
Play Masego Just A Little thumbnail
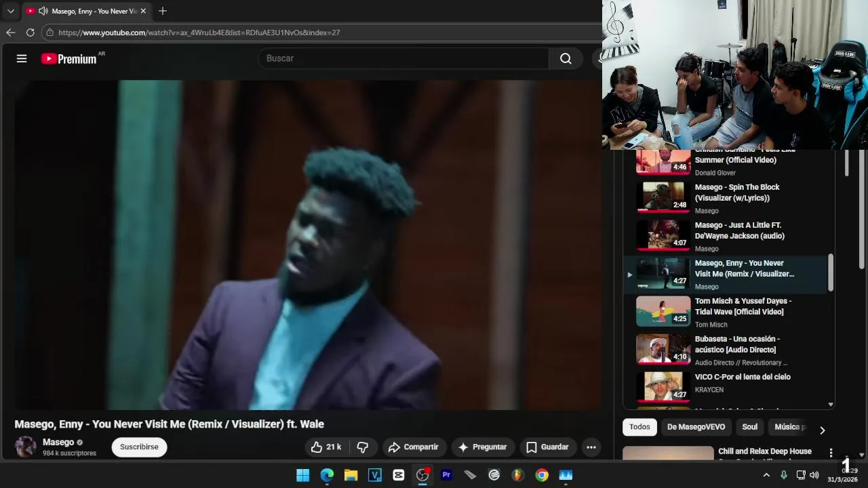point(663,235)
